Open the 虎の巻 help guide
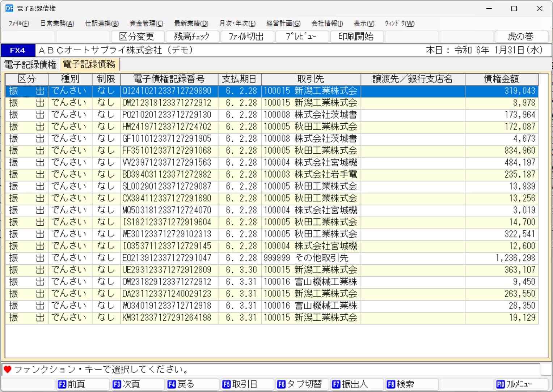Viewport: 553px width, 392px height. pyautogui.click(x=521, y=37)
